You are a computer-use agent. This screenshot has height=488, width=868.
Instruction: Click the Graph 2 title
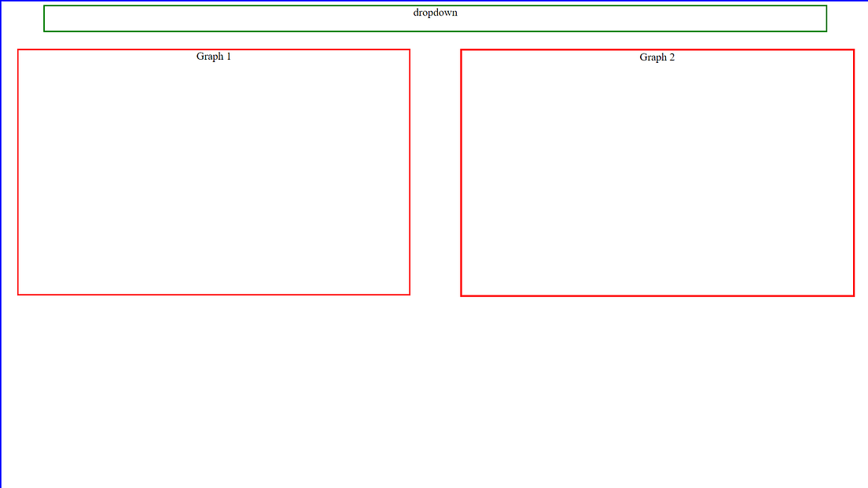(657, 57)
